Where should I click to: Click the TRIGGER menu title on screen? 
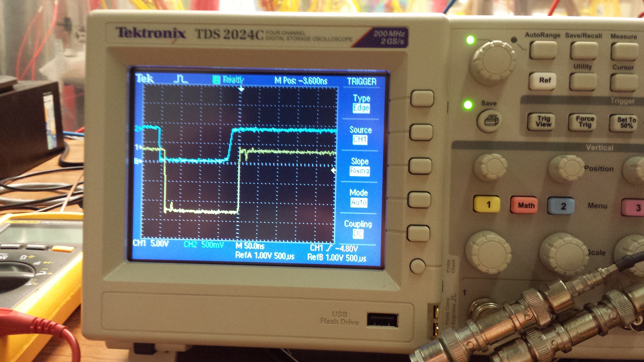pyautogui.click(x=362, y=82)
